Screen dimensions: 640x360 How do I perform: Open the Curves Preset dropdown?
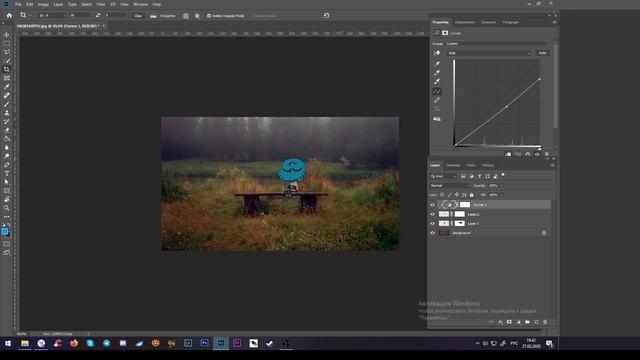click(498, 44)
